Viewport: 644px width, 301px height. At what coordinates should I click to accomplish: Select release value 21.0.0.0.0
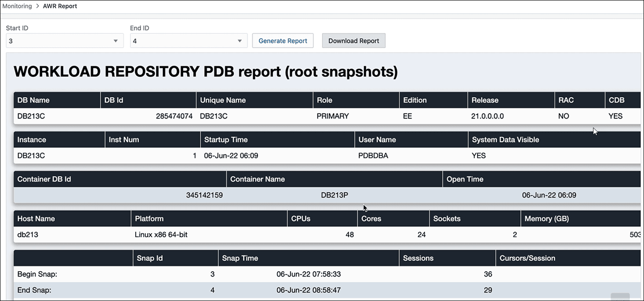(487, 116)
